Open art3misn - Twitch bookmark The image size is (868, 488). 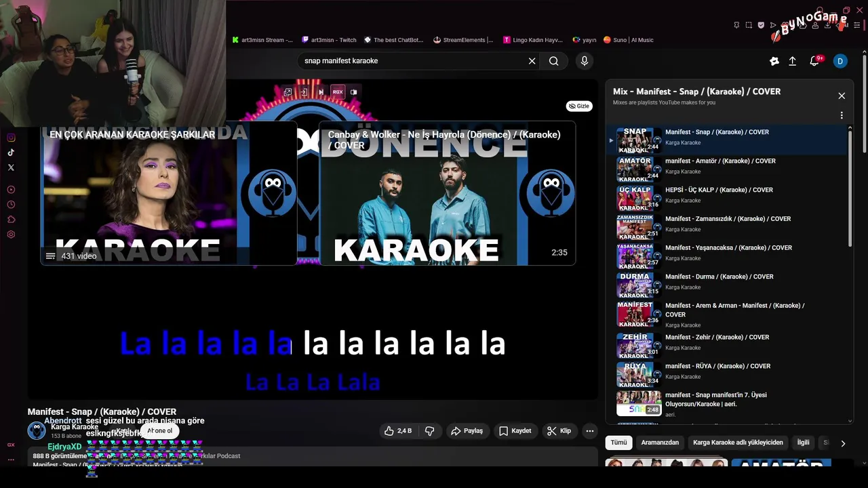(330, 40)
